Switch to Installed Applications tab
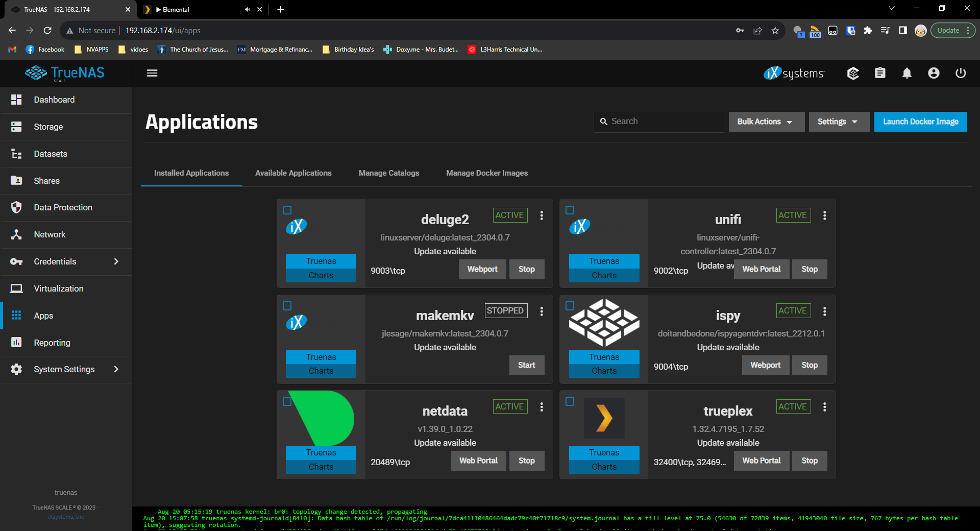Screen dimensions: 980x531 (x=191, y=173)
